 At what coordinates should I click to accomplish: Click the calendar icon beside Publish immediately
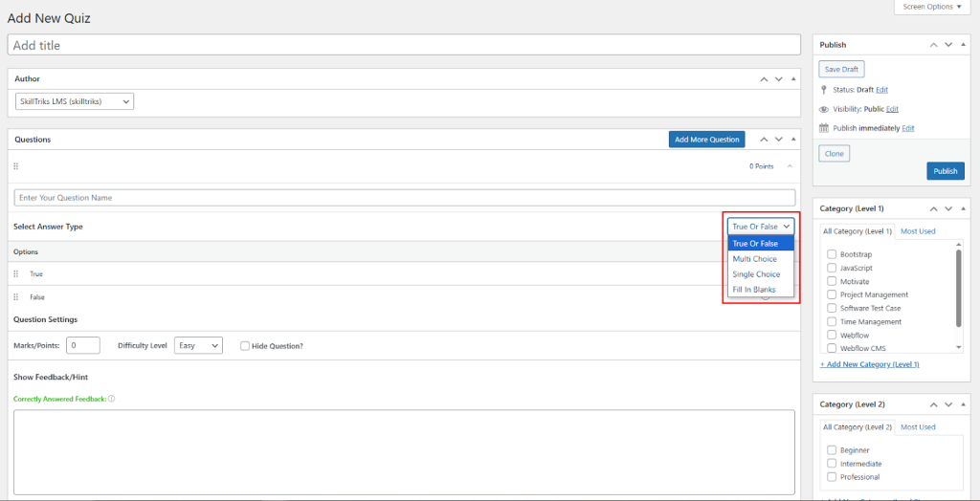[824, 128]
